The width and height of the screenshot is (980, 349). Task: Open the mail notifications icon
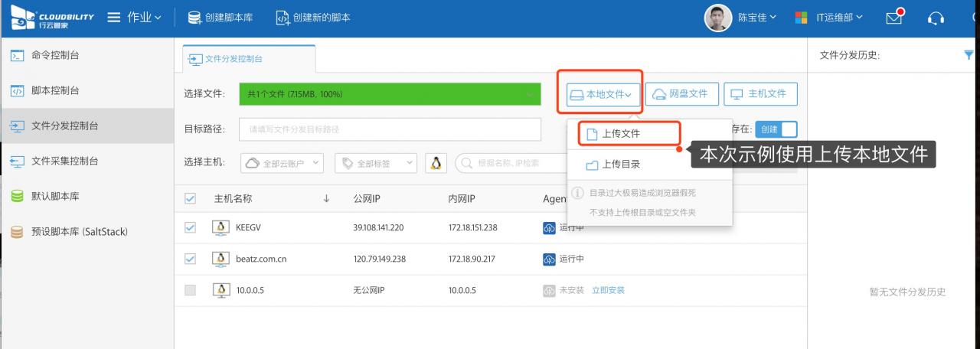[x=895, y=17]
